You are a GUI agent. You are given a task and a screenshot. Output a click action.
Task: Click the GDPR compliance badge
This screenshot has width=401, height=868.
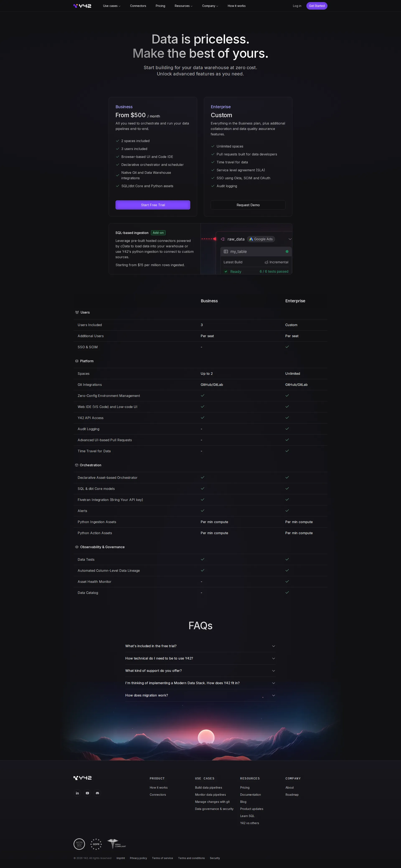tap(96, 844)
